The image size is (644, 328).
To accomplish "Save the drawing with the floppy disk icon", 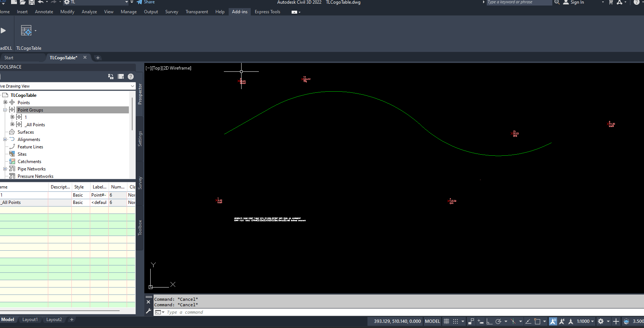I will [31, 2].
